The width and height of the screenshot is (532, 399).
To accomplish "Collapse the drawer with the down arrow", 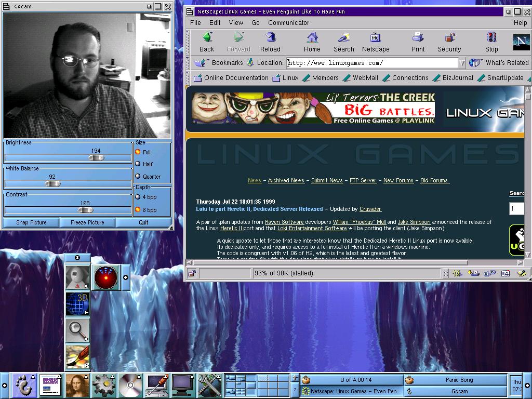I will coord(77,258).
